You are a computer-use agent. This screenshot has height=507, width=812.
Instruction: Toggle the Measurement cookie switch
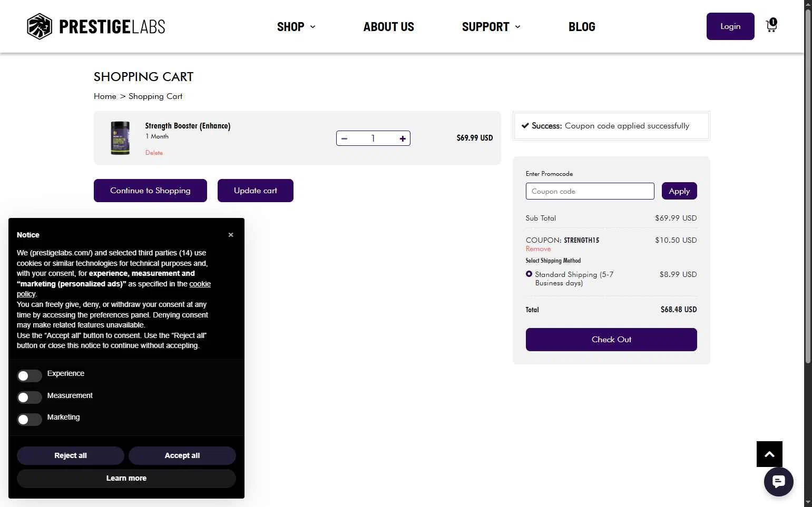tap(30, 397)
